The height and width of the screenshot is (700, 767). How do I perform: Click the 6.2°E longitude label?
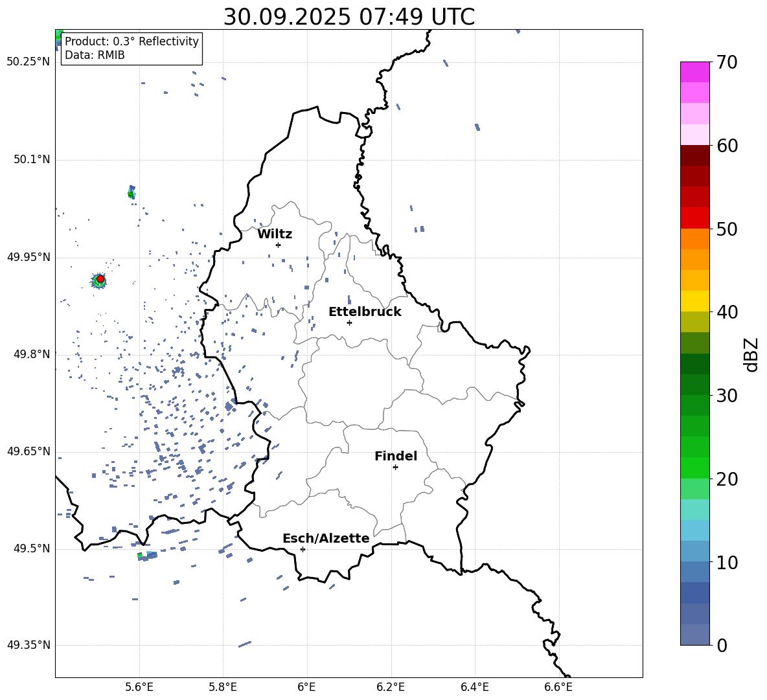391,687
